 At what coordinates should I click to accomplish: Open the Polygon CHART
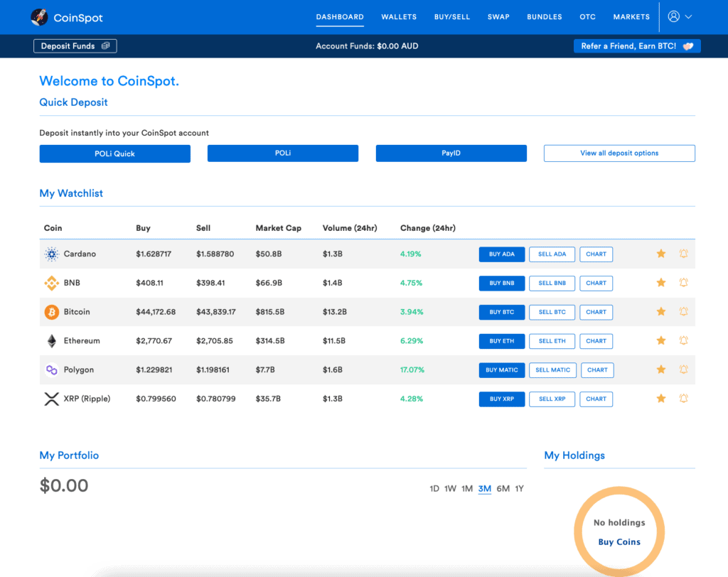click(597, 370)
